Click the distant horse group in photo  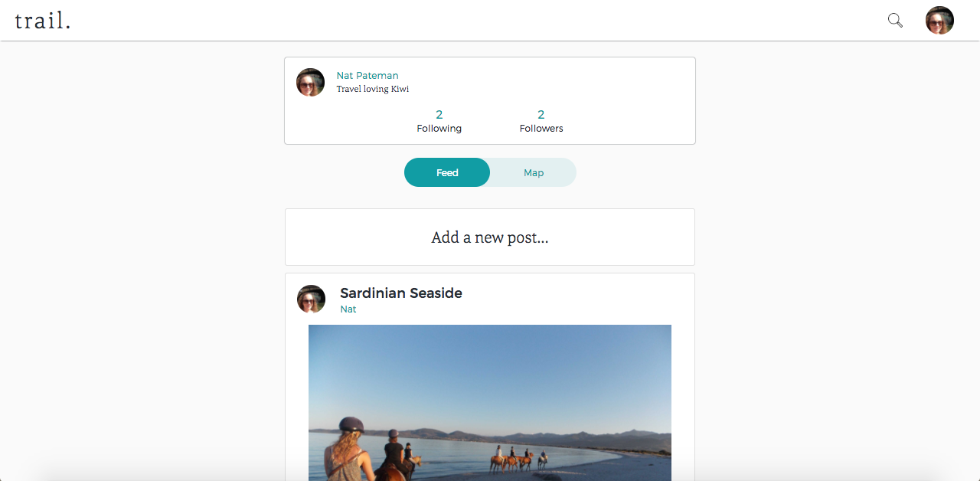point(519,458)
